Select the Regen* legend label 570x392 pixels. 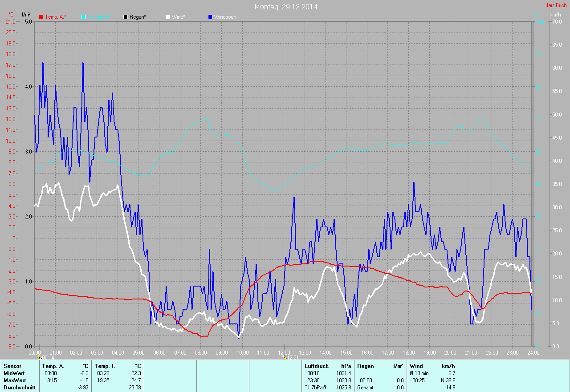click(138, 17)
